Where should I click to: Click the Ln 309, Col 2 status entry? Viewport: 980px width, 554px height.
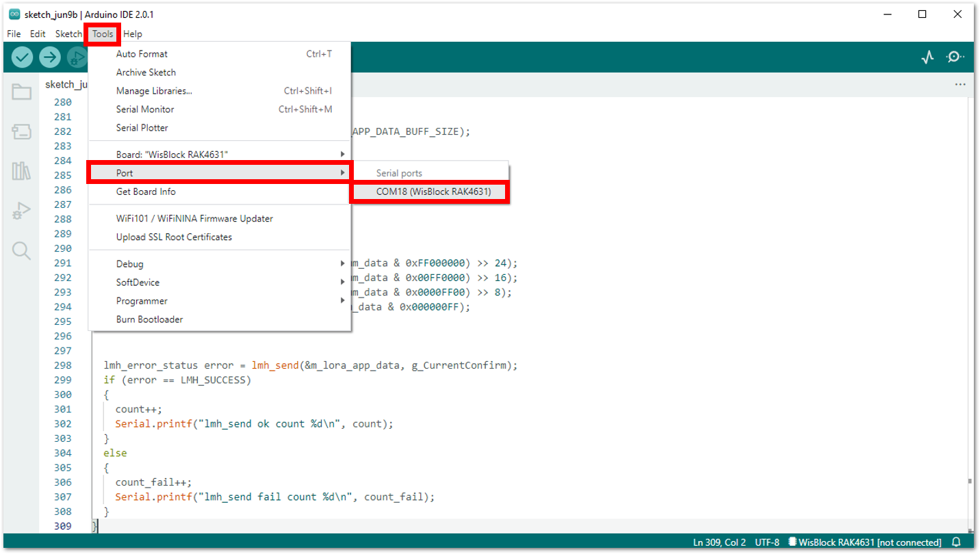click(x=719, y=542)
